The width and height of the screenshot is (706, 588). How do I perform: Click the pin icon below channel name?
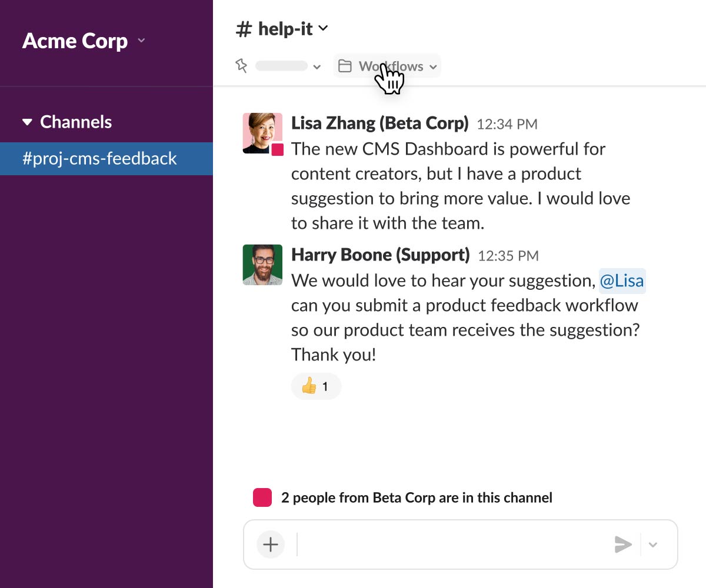point(241,66)
